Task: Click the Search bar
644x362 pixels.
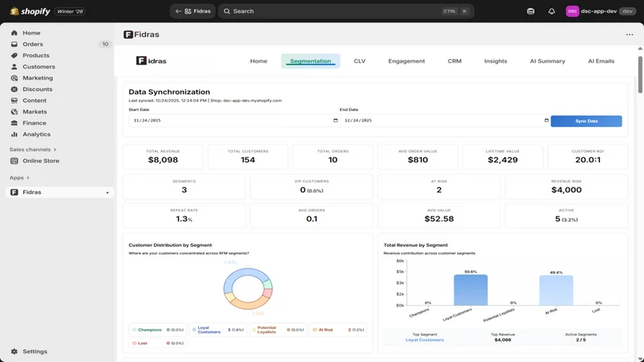Action: (346, 11)
